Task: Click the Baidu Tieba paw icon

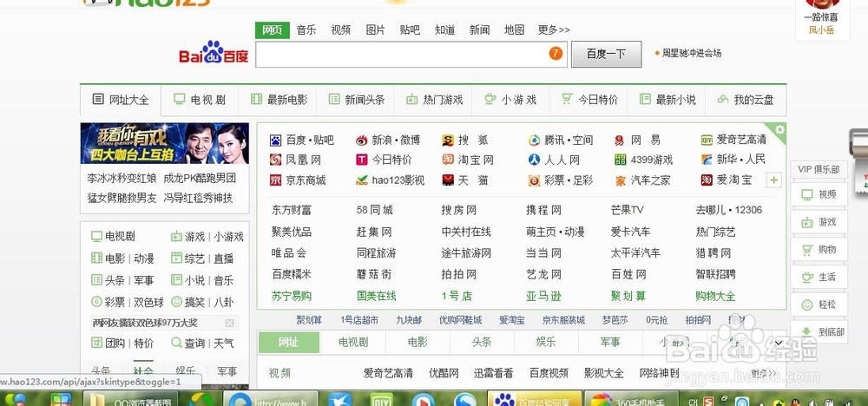Action: pyautogui.click(x=276, y=141)
